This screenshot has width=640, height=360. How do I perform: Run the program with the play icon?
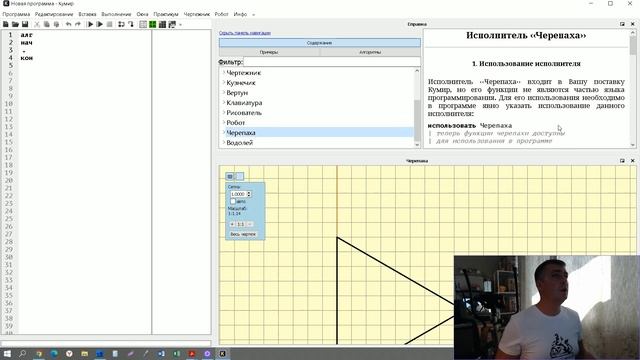(90, 24)
